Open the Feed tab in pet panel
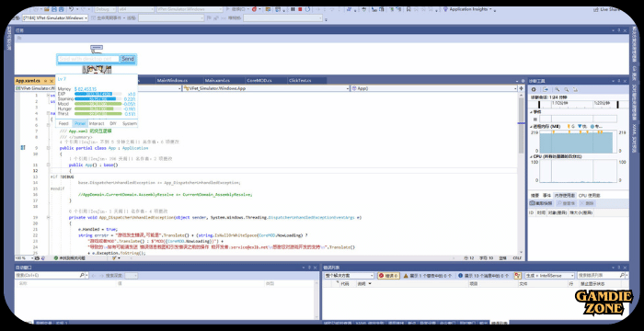 click(x=63, y=123)
